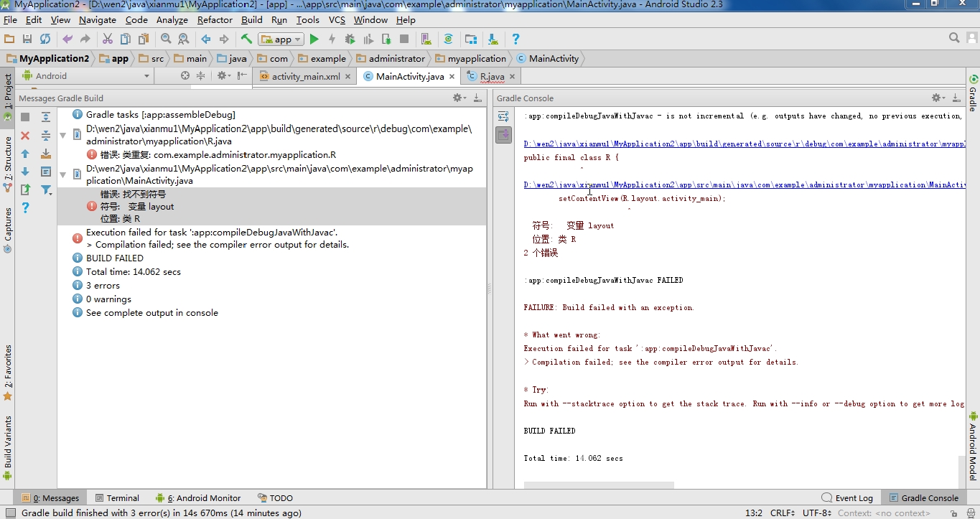Close the MainActivity.java tab
This screenshot has height=519, width=980.
(452, 76)
